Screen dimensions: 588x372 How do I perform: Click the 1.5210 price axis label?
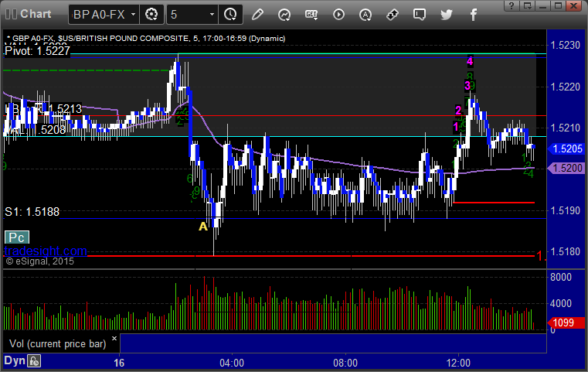tap(565, 128)
